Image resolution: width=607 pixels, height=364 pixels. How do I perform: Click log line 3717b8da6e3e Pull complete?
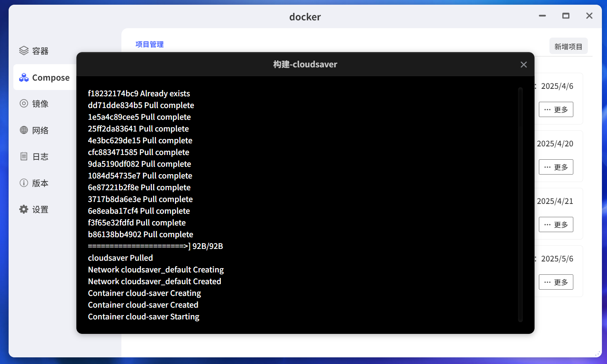tap(140, 199)
